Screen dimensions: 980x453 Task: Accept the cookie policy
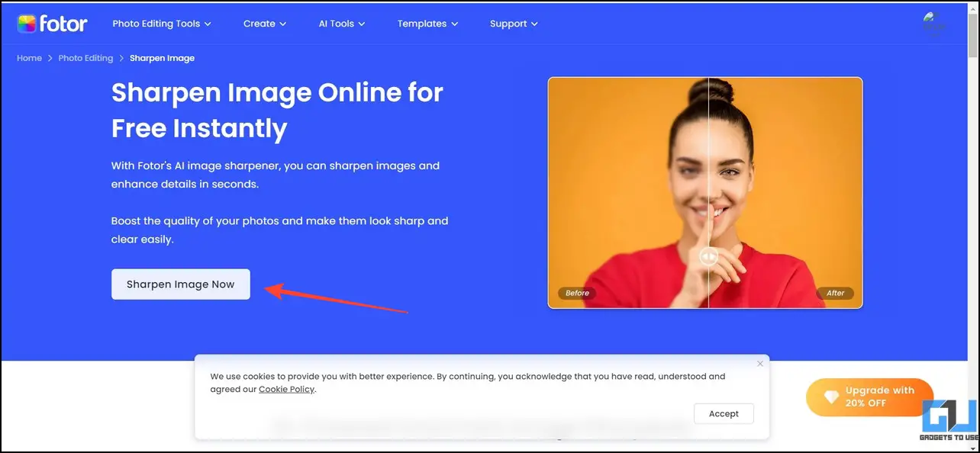pyautogui.click(x=724, y=413)
